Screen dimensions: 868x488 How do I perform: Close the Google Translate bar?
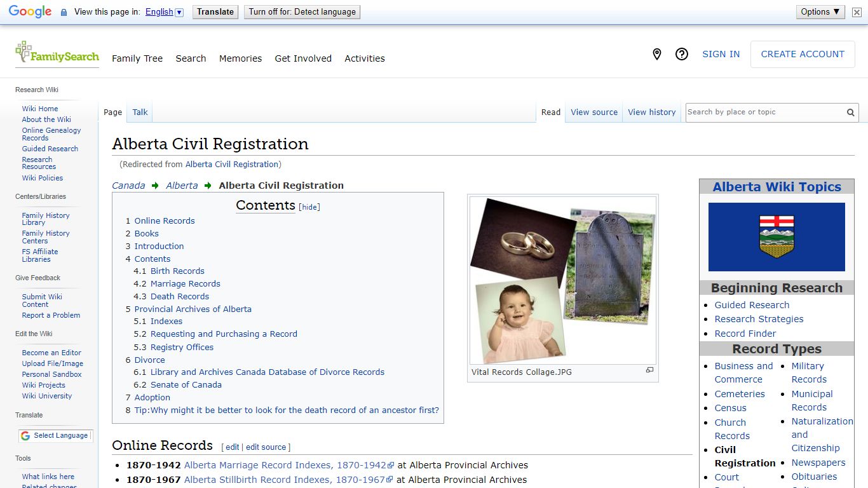click(x=857, y=12)
